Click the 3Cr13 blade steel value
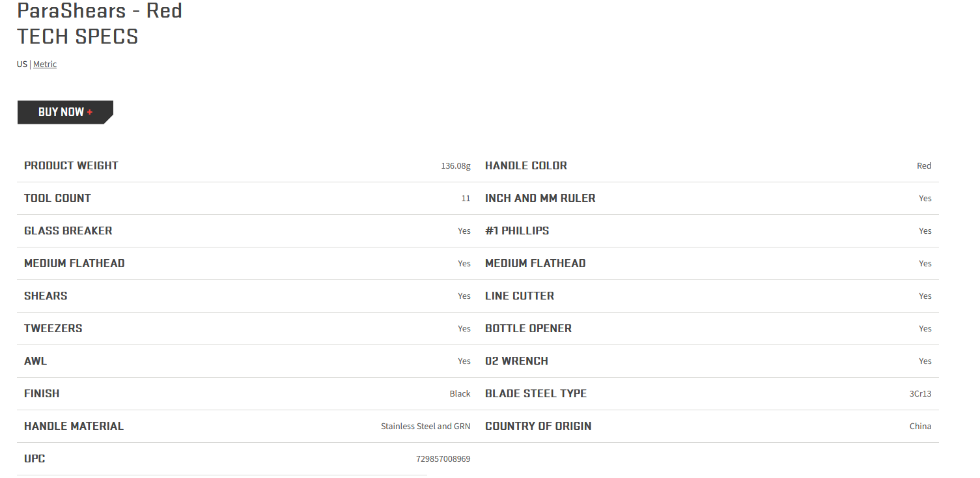The width and height of the screenshot is (980, 478). (x=921, y=393)
